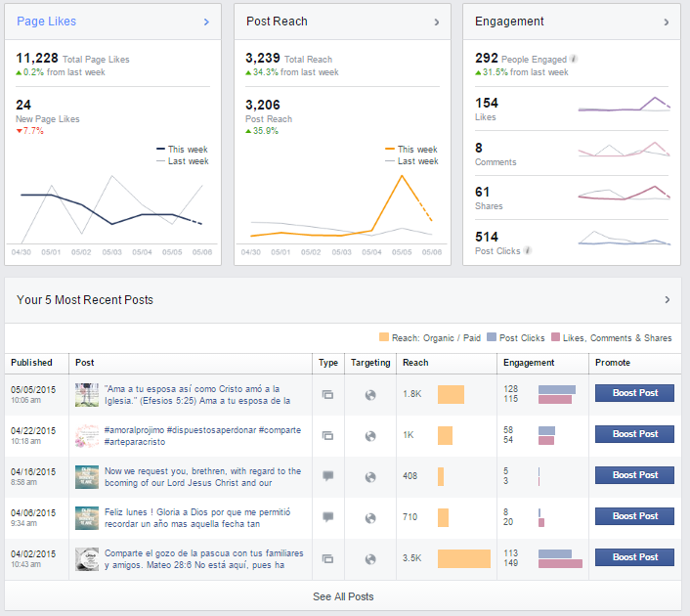Open thumbnail of 'Now we request you' post
The width and height of the screenshot is (690, 616).
point(87,477)
